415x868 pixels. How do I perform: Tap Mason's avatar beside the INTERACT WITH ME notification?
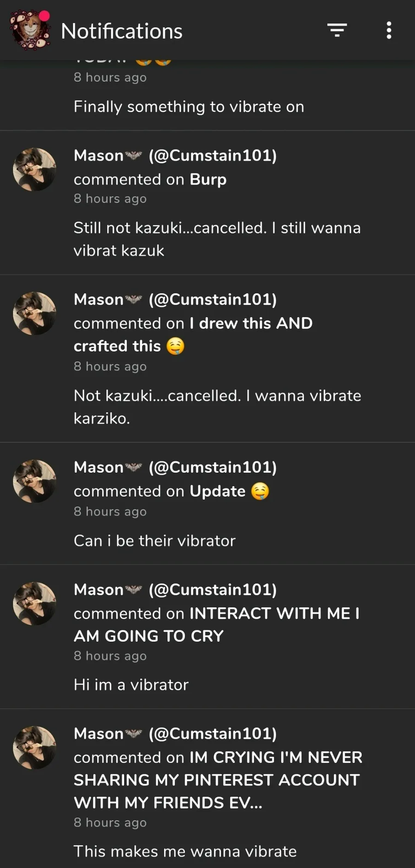click(35, 604)
